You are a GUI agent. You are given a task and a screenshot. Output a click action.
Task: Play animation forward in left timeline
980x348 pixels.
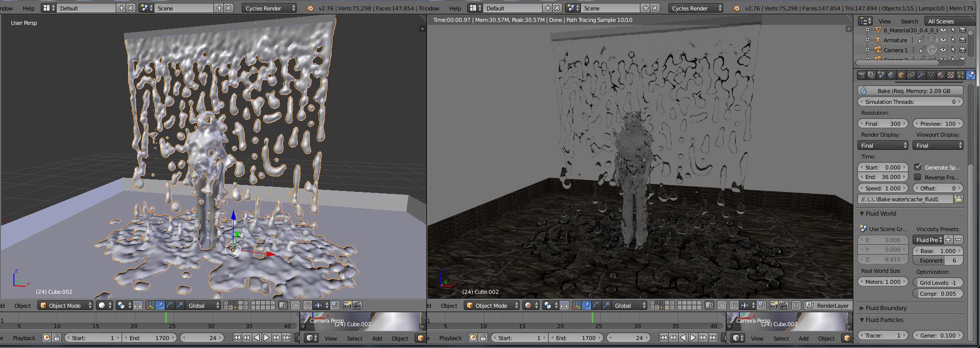click(x=267, y=338)
